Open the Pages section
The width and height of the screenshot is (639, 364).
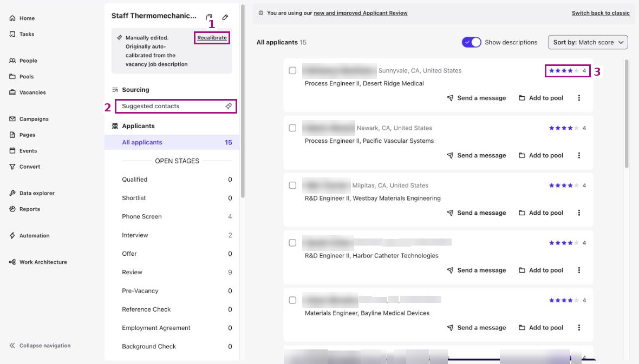(x=22, y=135)
